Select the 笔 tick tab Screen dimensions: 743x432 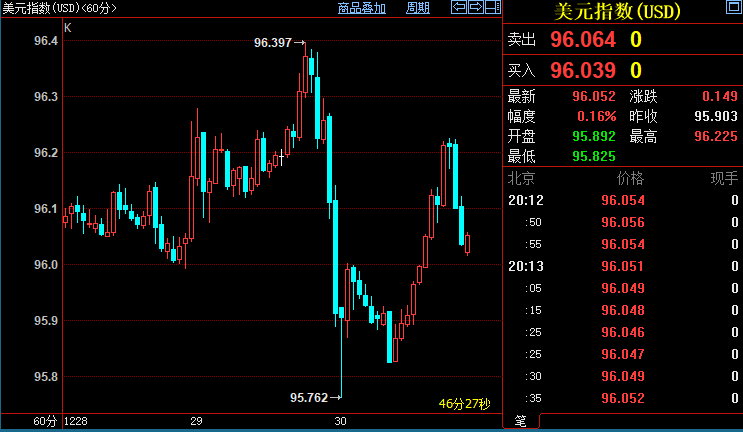coord(520,420)
